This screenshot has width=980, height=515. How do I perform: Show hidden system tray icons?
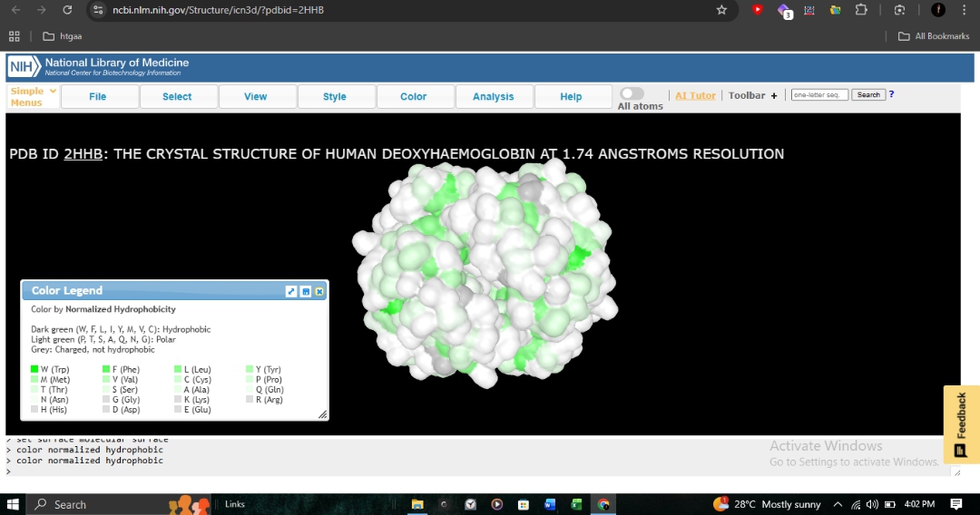838,504
